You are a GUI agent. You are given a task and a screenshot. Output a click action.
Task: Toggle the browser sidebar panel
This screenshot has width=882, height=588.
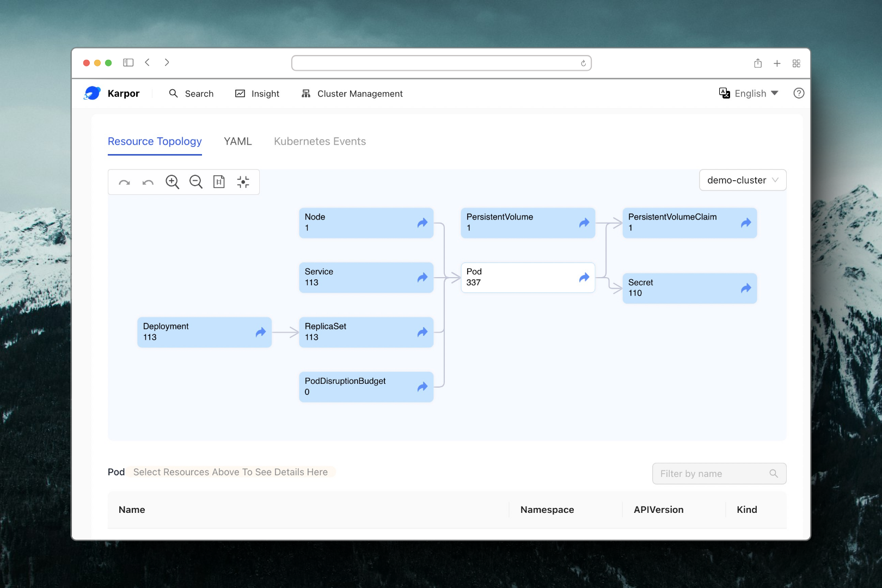coord(128,63)
